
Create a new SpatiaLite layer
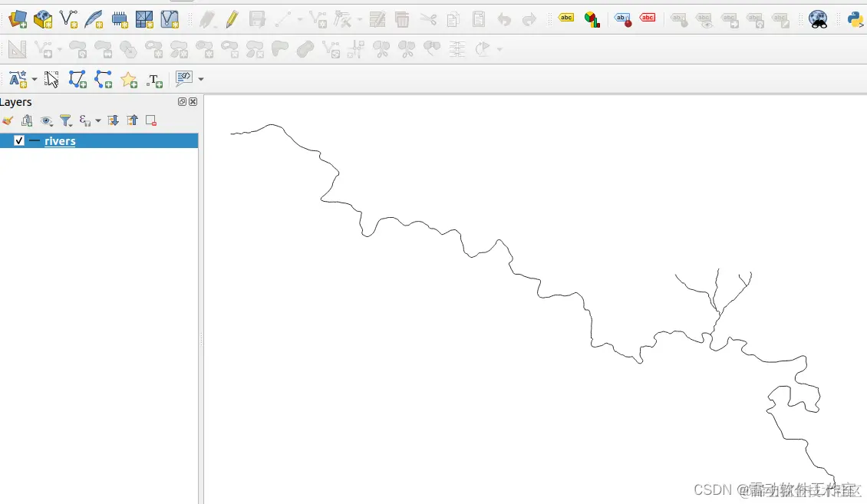(x=94, y=19)
